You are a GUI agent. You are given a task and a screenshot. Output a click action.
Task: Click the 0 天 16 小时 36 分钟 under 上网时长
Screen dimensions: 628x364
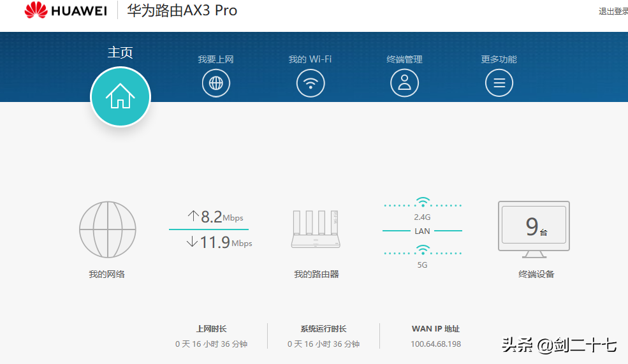pos(212,344)
